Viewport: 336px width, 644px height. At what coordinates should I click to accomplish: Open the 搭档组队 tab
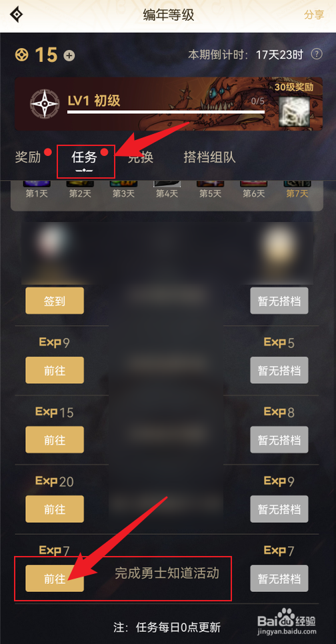point(209,157)
